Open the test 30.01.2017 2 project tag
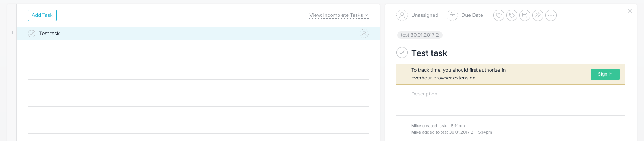The height and width of the screenshot is (141, 644). click(x=420, y=35)
